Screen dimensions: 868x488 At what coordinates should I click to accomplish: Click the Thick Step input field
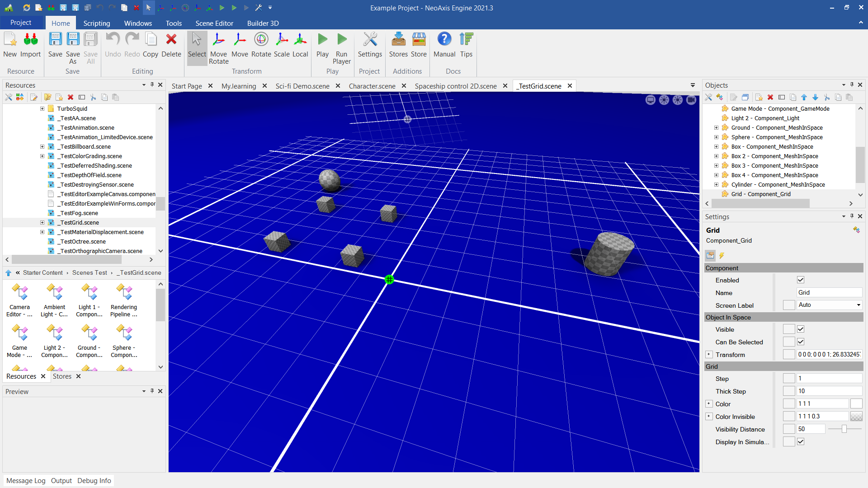(x=828, y=391)
